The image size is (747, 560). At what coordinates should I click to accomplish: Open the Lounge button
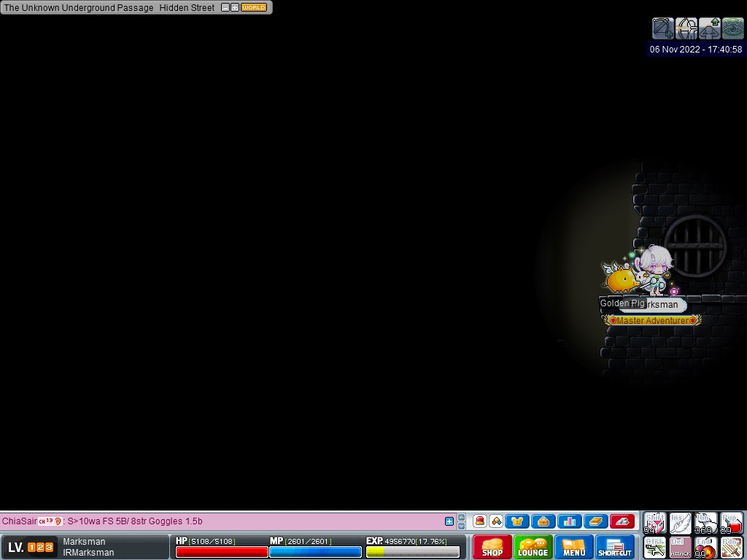[533, 547]
